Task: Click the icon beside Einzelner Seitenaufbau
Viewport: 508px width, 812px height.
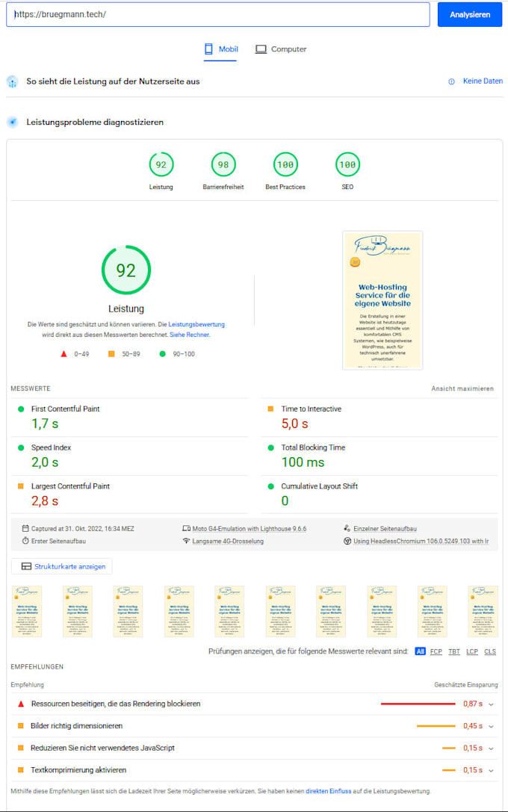Action: [x=347, y=529]
